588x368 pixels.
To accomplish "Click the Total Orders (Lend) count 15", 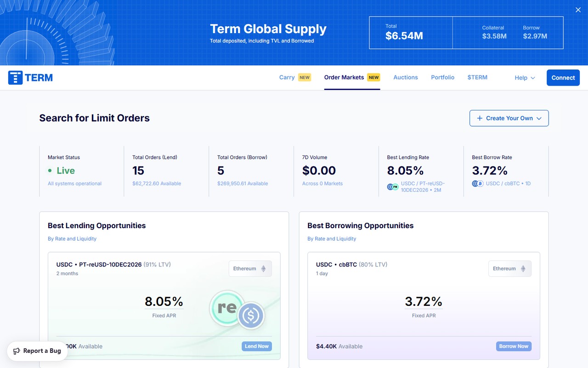I will (138, 171).
